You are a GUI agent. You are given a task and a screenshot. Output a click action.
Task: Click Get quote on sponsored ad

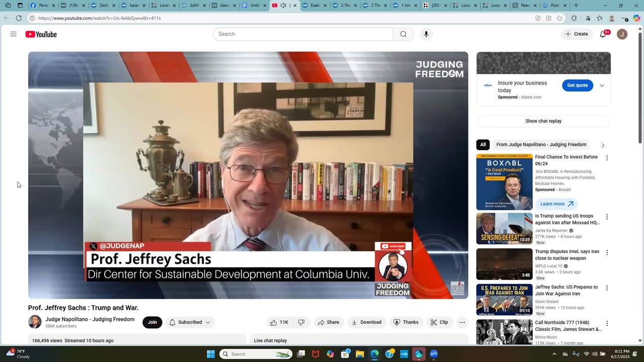pos(577,85)
